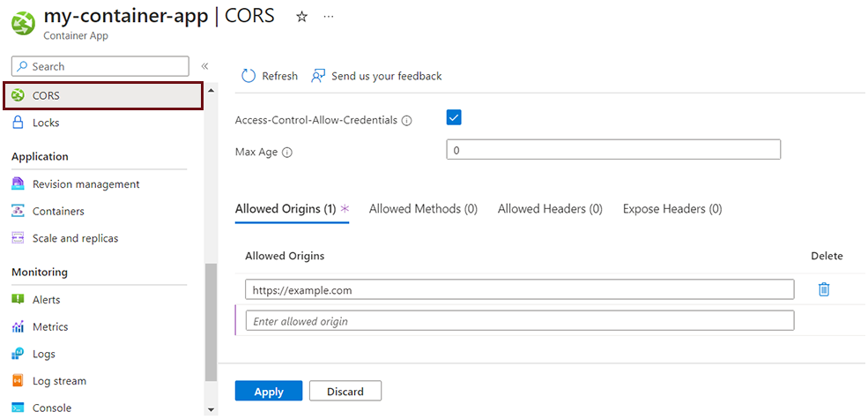Select the Expose Headers tab
The image size is (868, 419).
[671, 209]
